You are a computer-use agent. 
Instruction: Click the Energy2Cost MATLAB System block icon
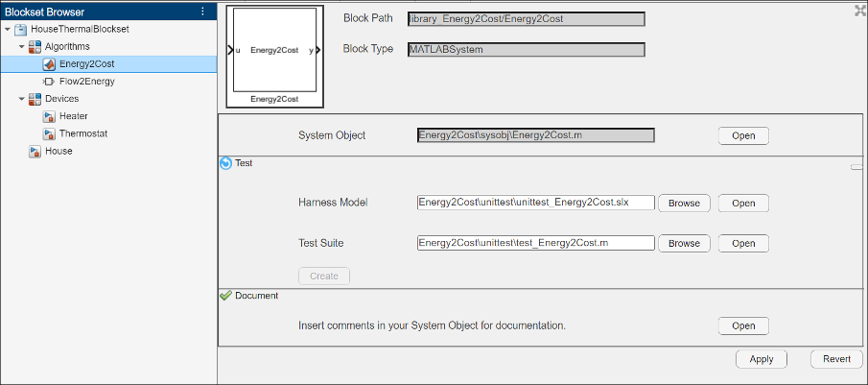click(x=49, y=64)
